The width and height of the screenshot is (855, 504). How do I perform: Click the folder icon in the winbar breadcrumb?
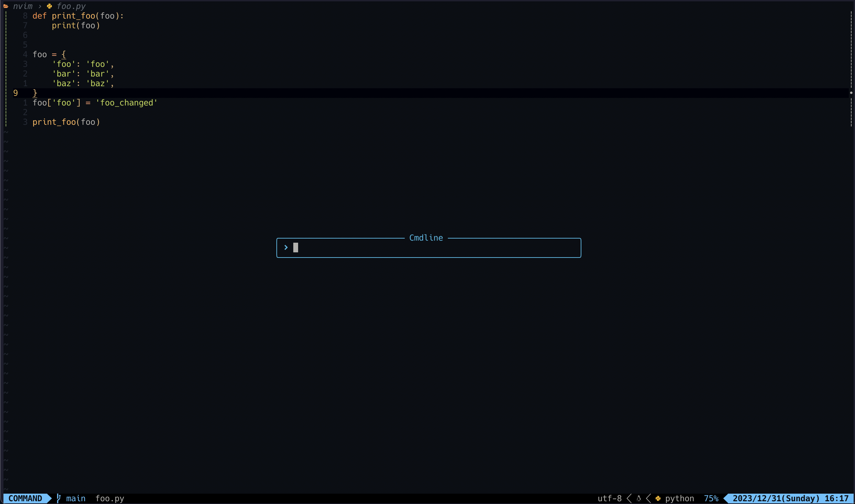point(6,6)
